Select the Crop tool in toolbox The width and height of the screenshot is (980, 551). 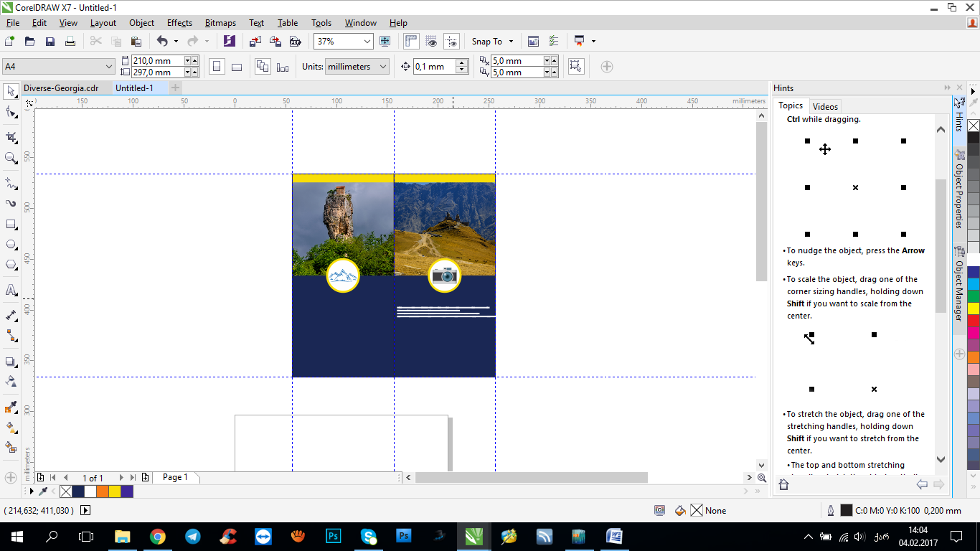pyautogui.click(x=11, y=136)
